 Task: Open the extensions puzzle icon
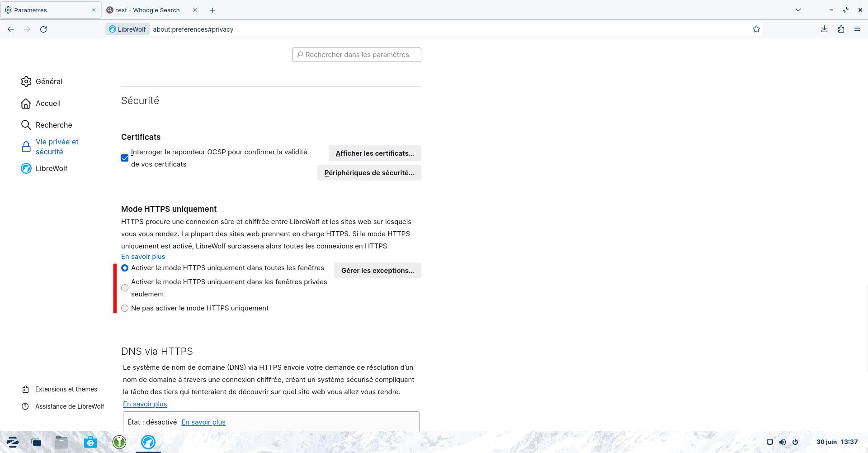tap(841, 29)
